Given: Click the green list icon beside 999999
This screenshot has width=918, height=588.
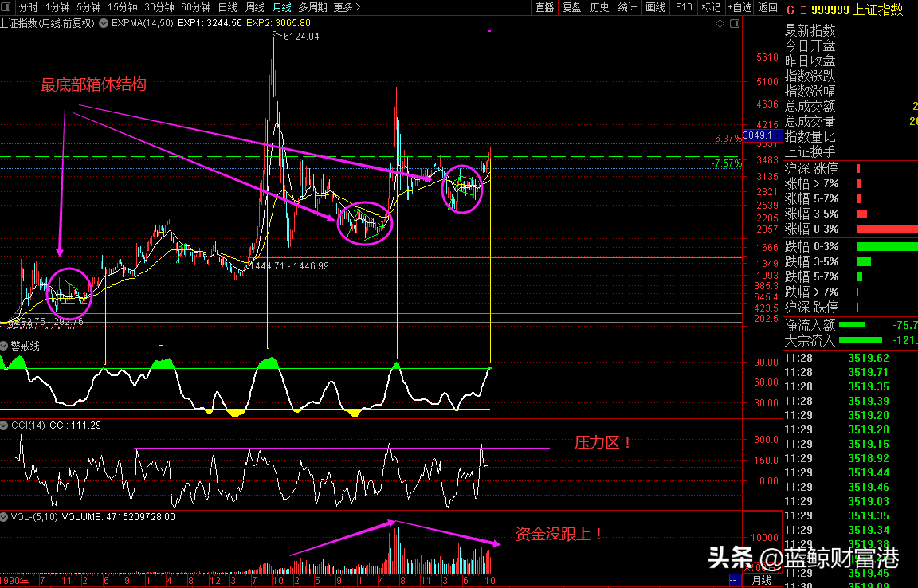Looking at the screenshot, I should (803, 10).
